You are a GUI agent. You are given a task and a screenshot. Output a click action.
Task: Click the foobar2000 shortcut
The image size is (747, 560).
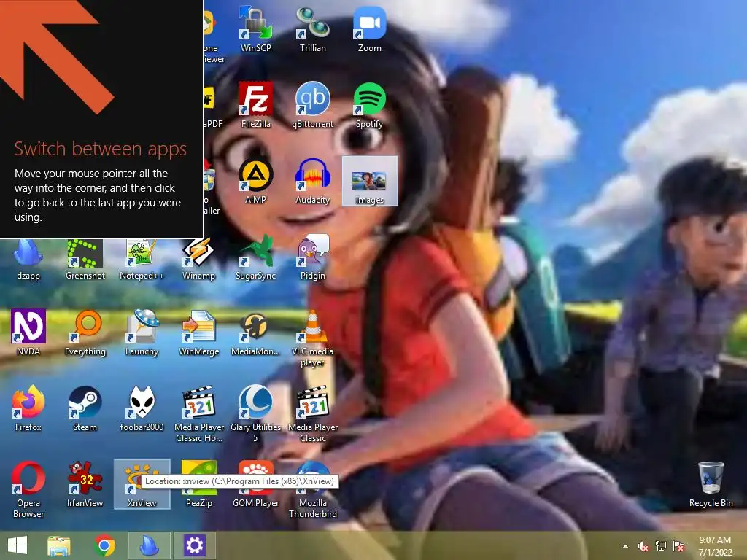pos(142,408)
